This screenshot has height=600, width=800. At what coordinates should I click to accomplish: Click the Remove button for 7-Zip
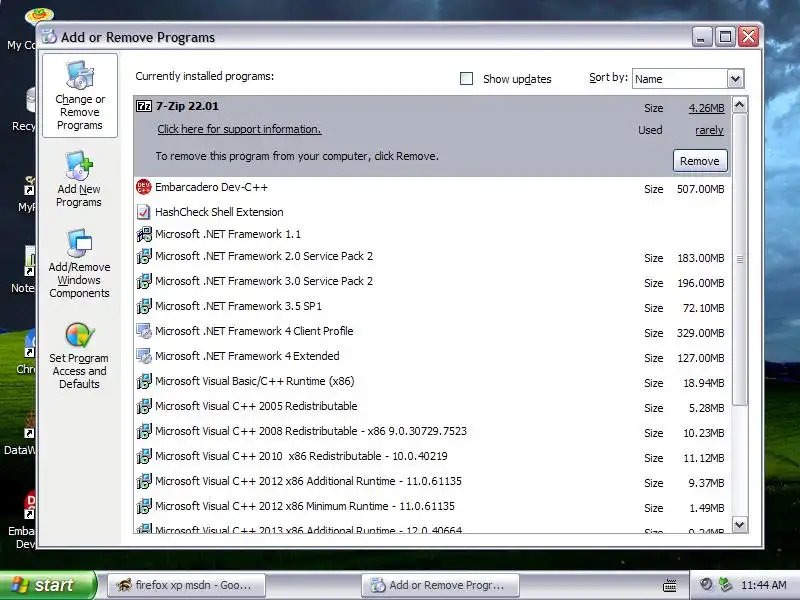pyautogui.click(x=700, y=161)
